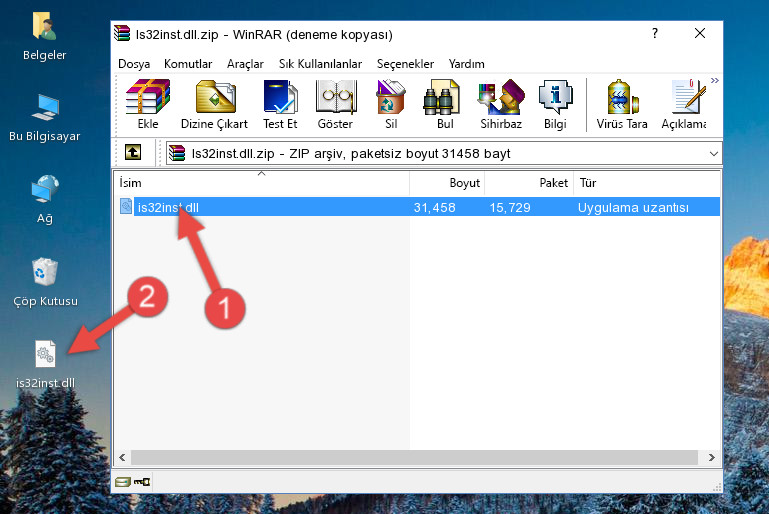
Task: Select Belgeler desktop icon
Action: click(45, 37)
